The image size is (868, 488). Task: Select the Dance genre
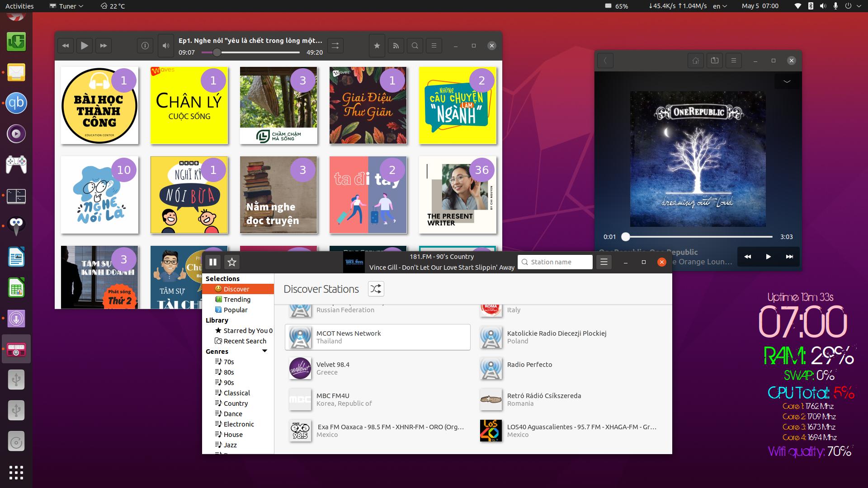(x=238, y=414)
